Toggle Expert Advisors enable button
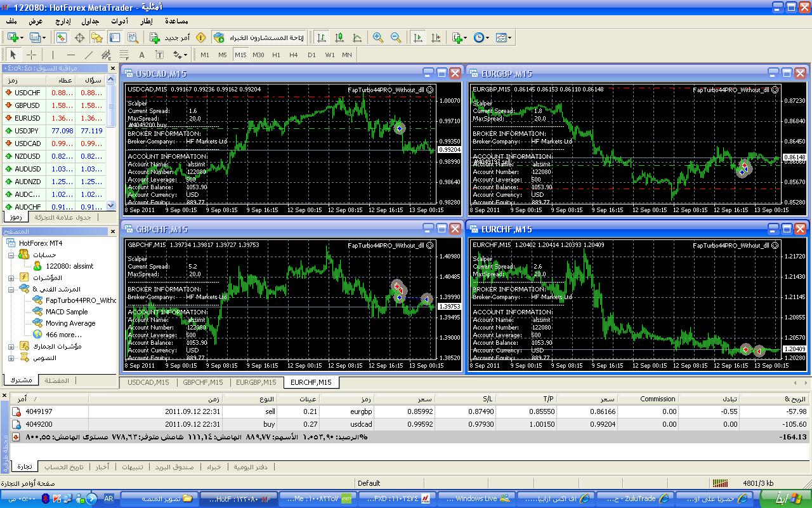The image size is (812, 508). pos(258,38)
